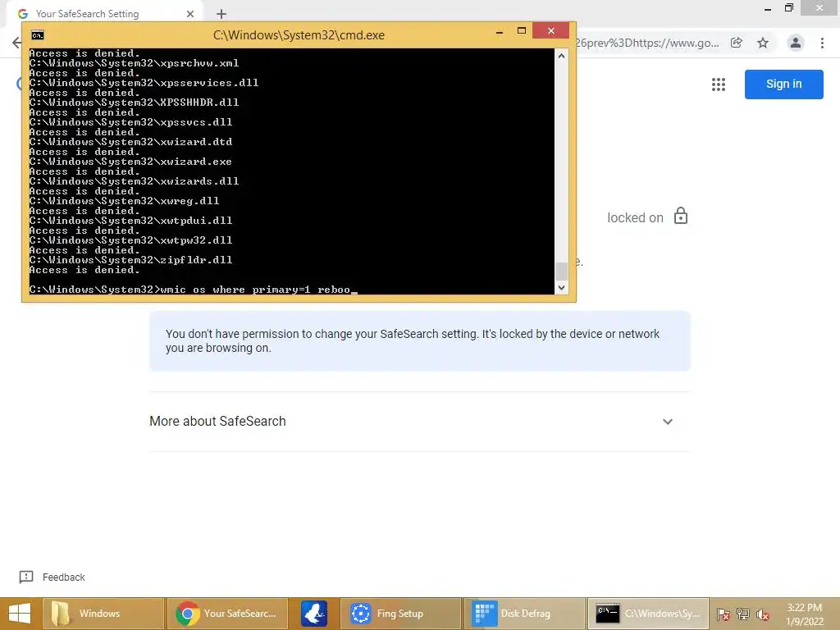Close the cmd.exe window
The height and width of the screenshot is (630, 840).
tap(550, 30)
